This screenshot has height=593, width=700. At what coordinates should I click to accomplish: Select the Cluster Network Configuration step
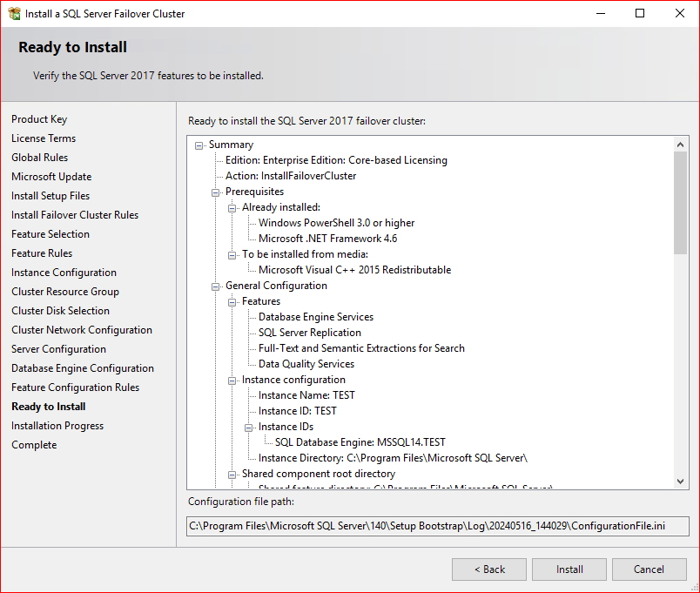82,330
